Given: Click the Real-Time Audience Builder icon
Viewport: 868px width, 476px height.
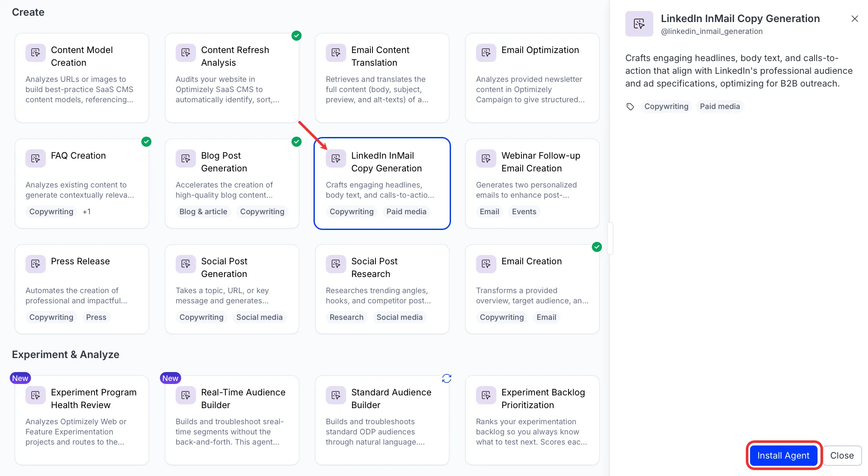Looking at the screenshot, I should pyautogui.click(x=186, y=395).
